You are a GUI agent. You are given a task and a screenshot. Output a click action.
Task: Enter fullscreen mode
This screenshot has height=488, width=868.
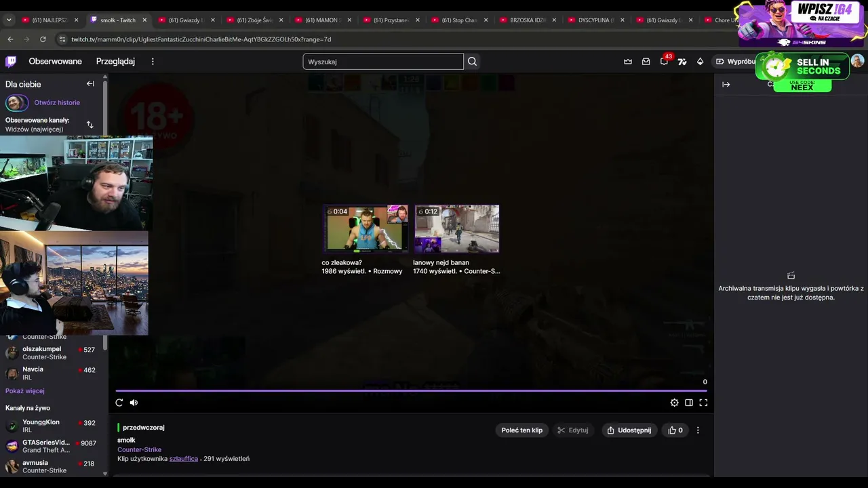703,403
